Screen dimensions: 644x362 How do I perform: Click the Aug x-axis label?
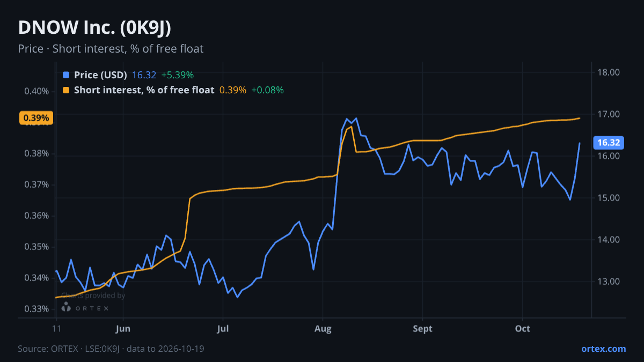[x=323, y=329]
